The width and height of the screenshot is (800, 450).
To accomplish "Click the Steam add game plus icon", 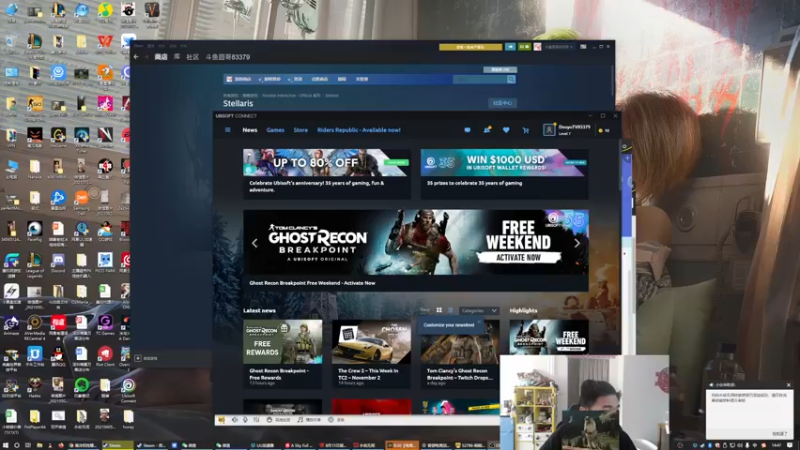I will click(138, 358).
